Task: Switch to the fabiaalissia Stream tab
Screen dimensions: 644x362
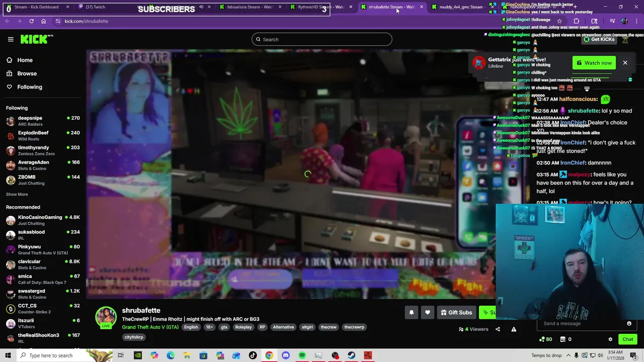Action: [x=250, y=7]
